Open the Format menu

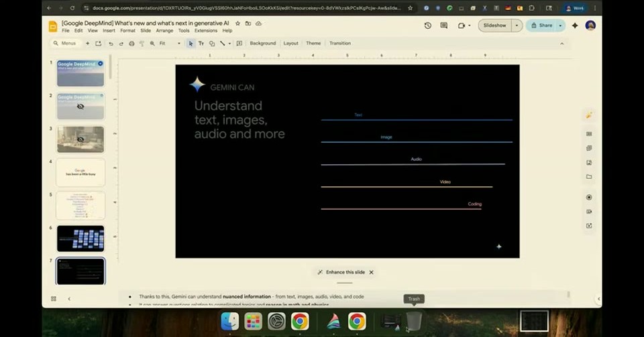click(x=127, y=31)
